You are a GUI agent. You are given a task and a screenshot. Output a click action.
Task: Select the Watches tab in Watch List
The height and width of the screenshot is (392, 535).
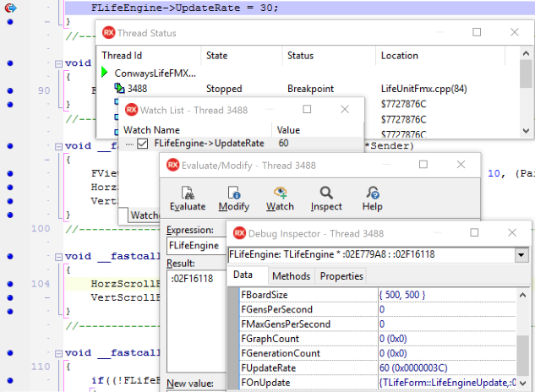(144, 215)
